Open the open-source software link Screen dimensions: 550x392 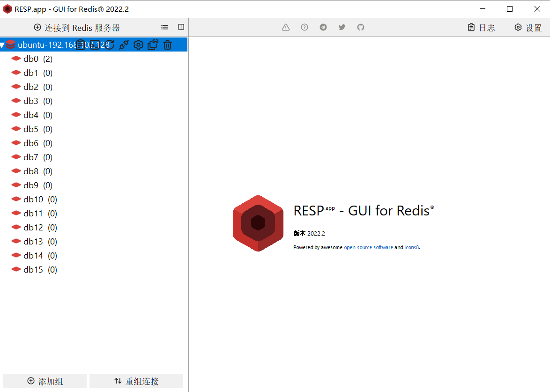pos(368,248)
